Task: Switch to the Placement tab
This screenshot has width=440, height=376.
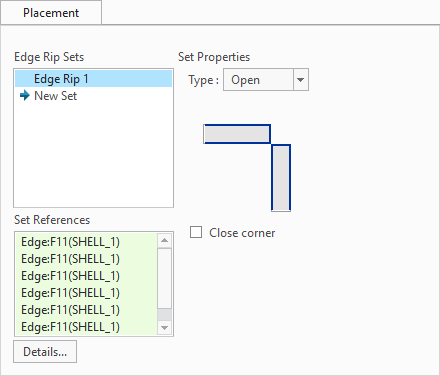Action: pos(51,13)
